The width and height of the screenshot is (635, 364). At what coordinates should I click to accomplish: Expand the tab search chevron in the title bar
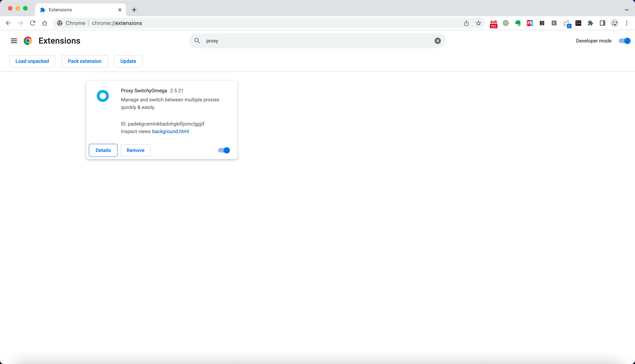point(626,10)
